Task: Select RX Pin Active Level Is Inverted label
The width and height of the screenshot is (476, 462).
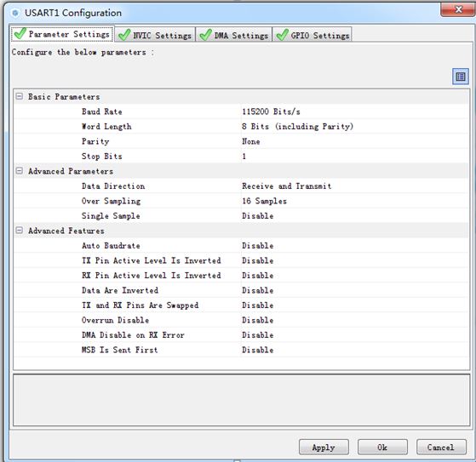Action: point(151,275)
